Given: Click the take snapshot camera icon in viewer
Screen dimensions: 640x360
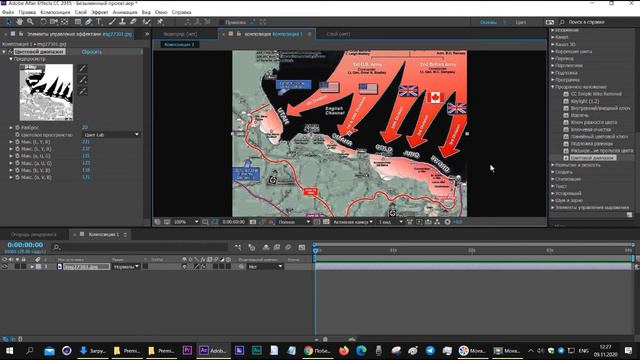Looking at the screenshot, I should [253, 222].
